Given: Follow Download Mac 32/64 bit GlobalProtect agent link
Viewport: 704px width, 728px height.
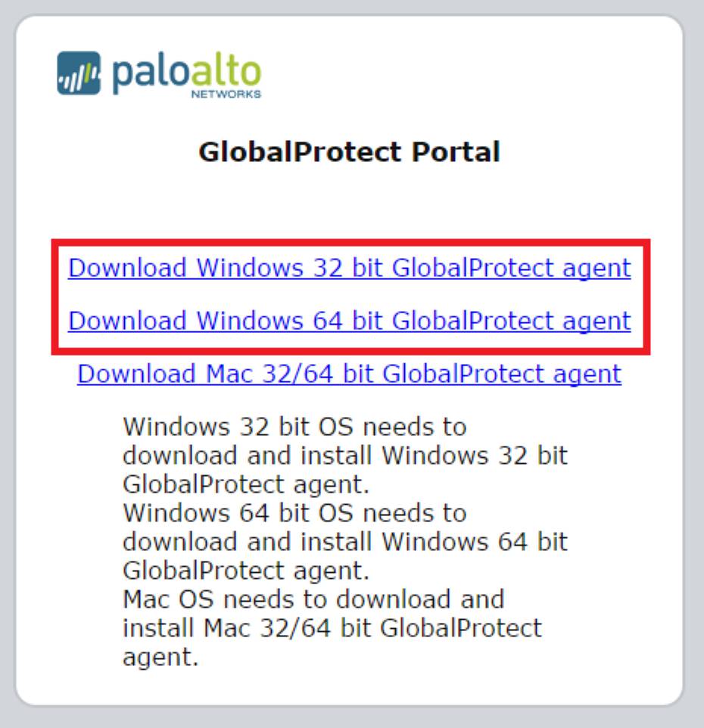Looking at the screenshot, I should pos(349,374).
